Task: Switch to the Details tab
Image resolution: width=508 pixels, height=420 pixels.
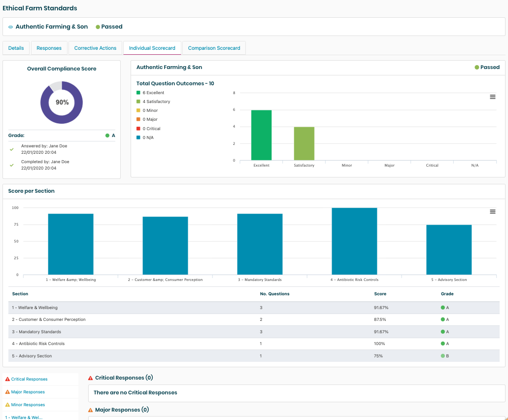Action: [16, 48]
